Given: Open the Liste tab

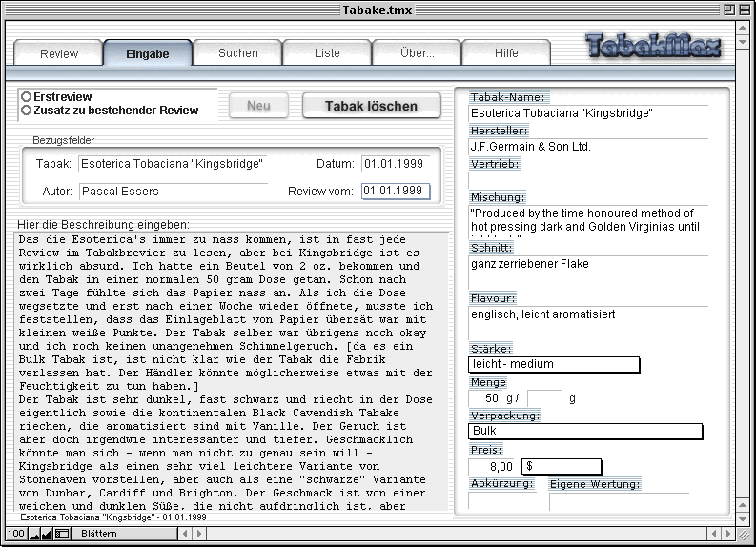Looking at the screenshot, I should [327, 53].
